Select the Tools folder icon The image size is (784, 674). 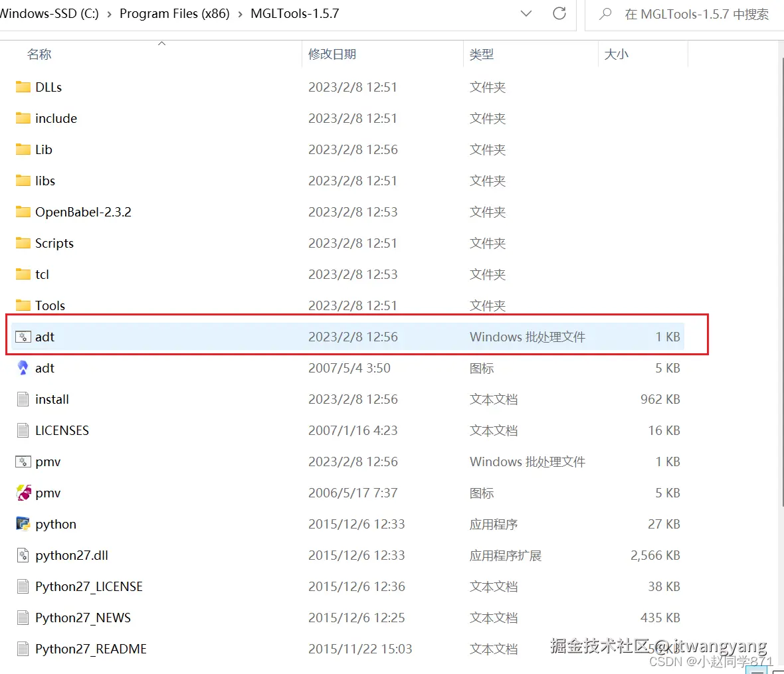point(23,305)
